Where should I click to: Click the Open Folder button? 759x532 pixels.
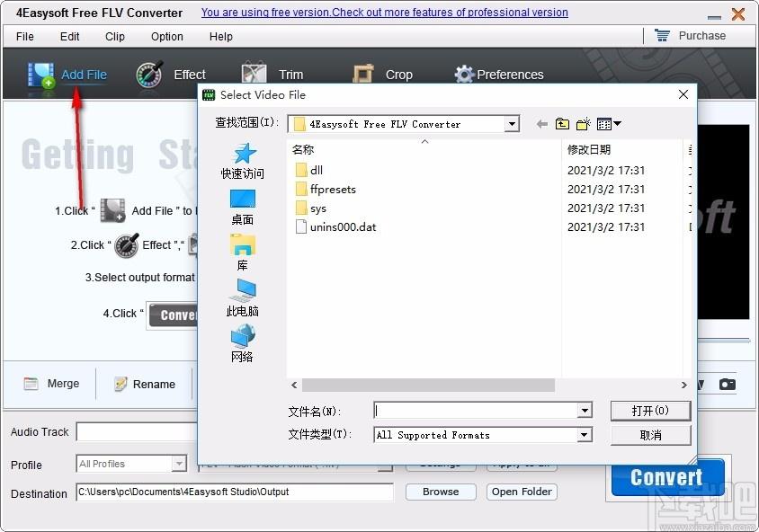522,492
